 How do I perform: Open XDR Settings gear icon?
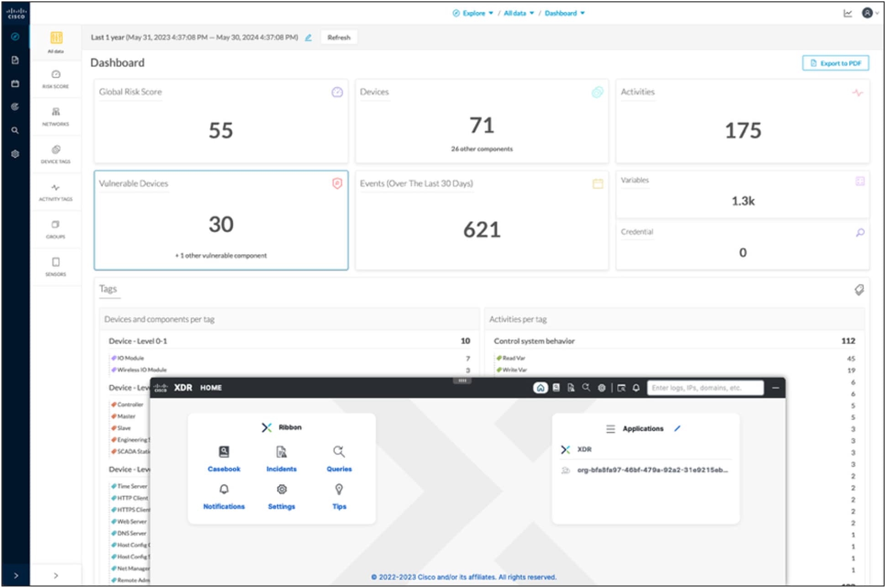(x=282, y=497)
